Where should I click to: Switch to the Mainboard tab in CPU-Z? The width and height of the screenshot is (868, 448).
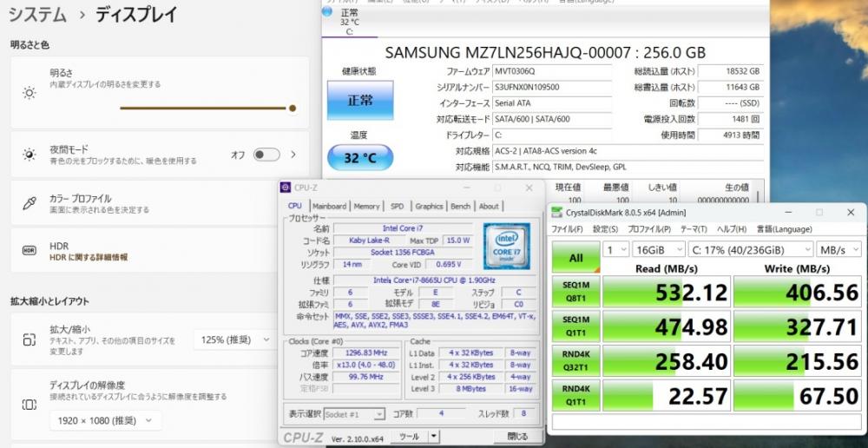pyautogui.click(x=329, y=206)
